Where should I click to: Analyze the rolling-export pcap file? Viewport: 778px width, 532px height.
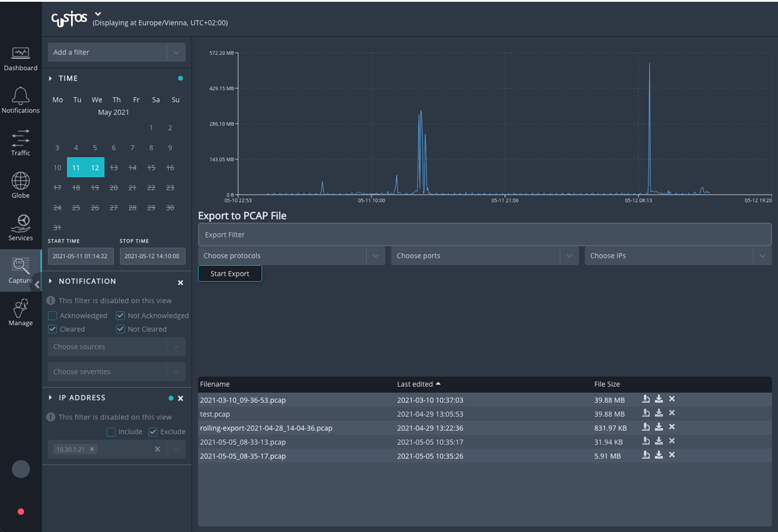(x=646, y=427)
